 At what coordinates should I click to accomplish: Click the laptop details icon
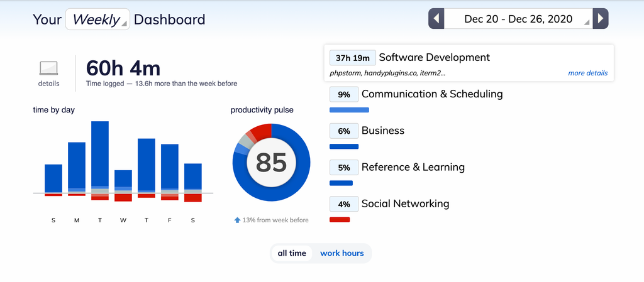tap(48, 68)
